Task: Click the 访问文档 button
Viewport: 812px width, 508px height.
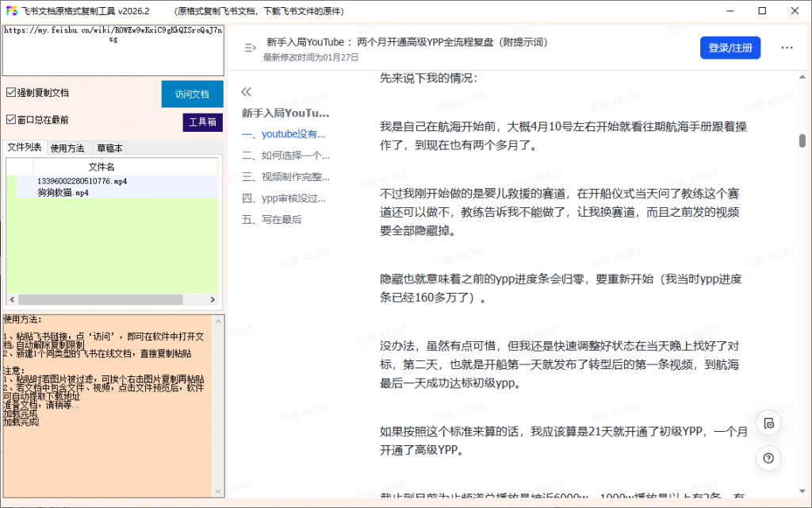Action: click(x=192, y=93)
